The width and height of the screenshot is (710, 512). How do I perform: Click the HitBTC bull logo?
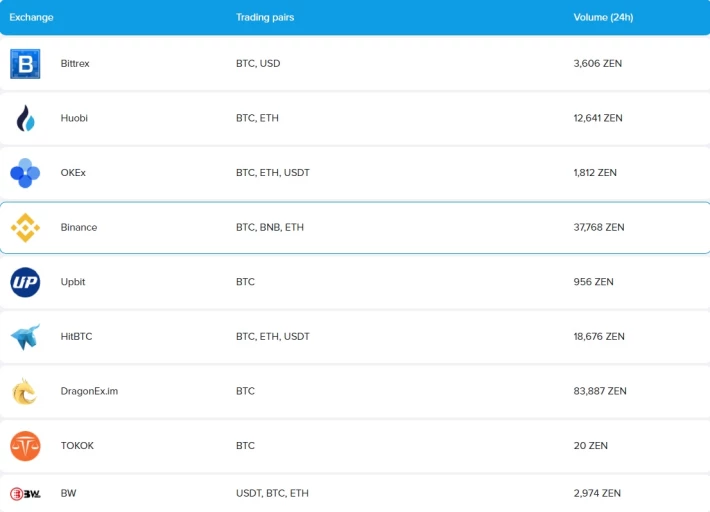point(25,337)
